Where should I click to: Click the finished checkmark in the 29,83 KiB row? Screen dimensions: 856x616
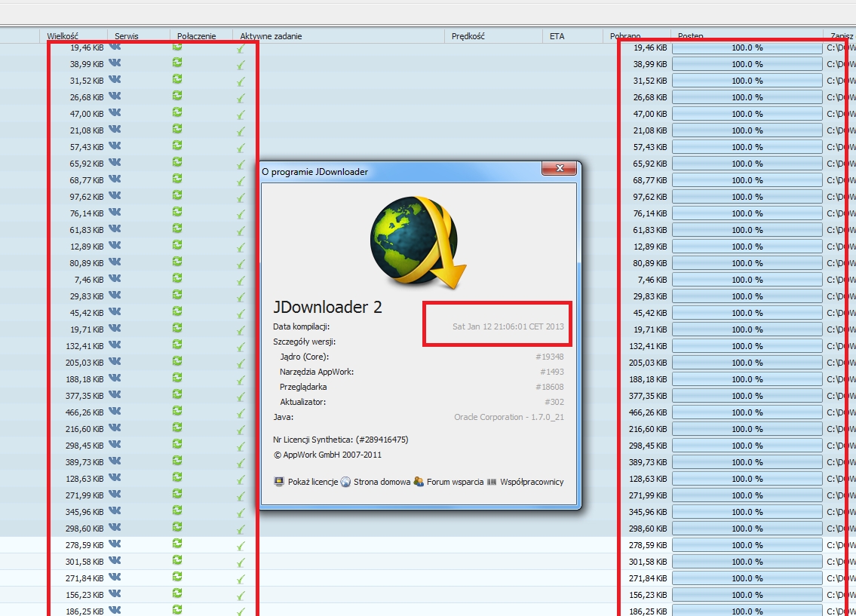point(241,297)
